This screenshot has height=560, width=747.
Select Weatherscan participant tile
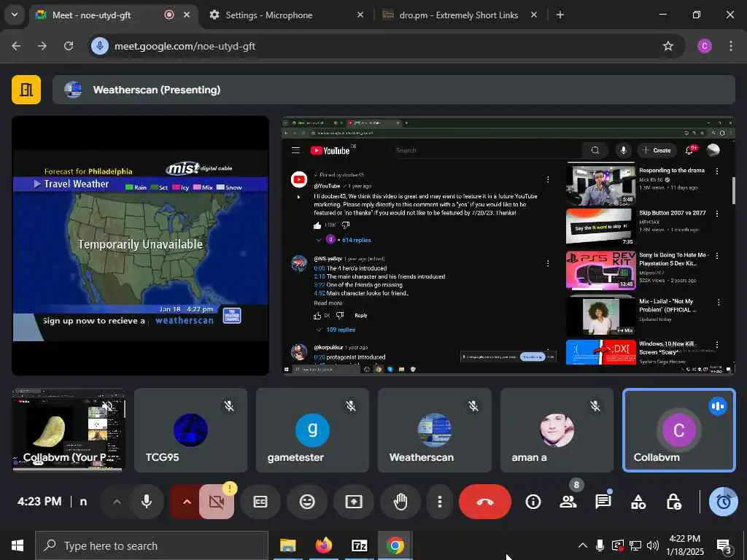click(435, 430)
